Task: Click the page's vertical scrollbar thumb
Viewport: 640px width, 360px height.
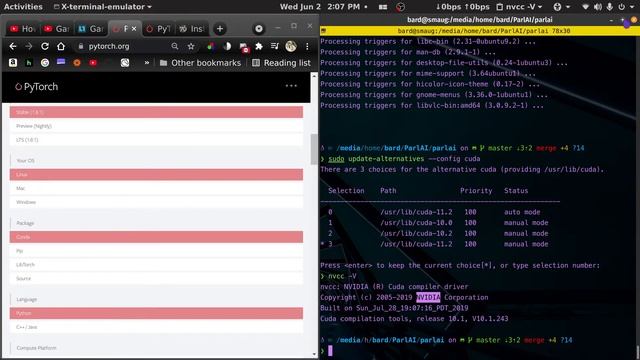Action: 314,149
